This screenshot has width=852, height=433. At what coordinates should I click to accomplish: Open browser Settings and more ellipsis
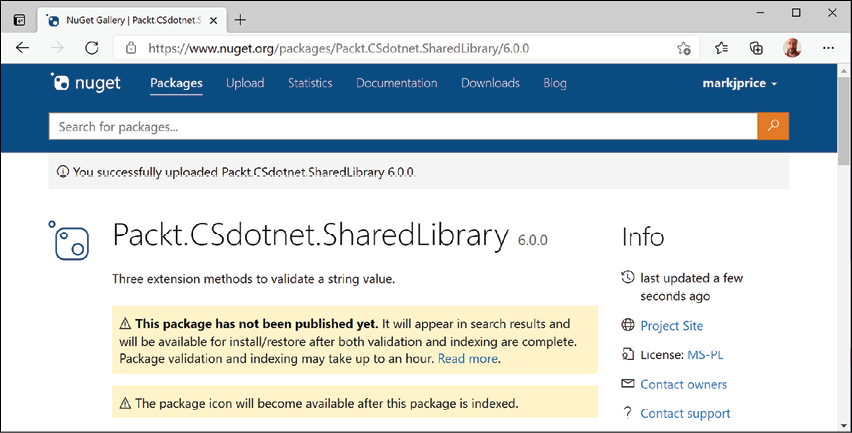click(827, 47)
